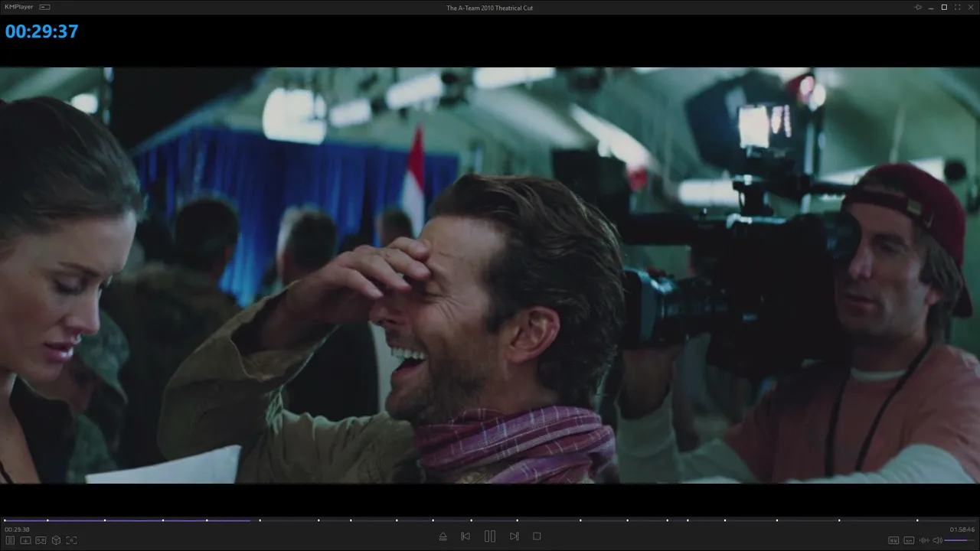Minimize the KMPlayer window
This screenshot has height=551, width=980.
pyautogui.click(x=930, y=8)
